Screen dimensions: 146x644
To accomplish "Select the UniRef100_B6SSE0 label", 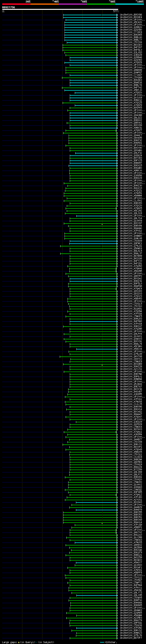I will pyautogui.click(x=131, y=45).
